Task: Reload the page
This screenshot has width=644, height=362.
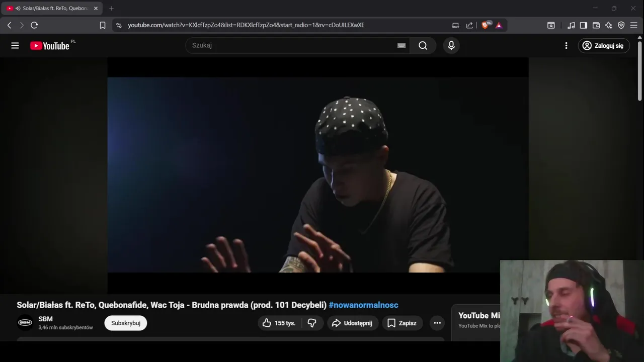Action: tap(34, 25)
